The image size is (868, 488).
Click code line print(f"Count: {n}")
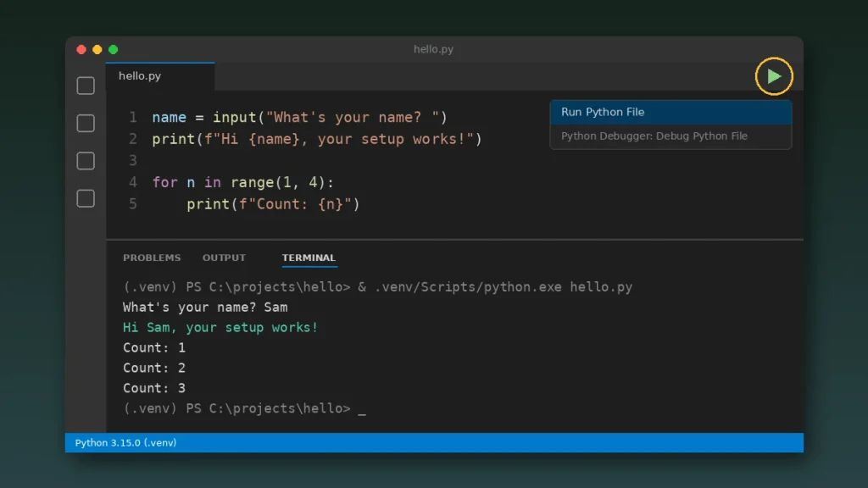pos(273,204)
